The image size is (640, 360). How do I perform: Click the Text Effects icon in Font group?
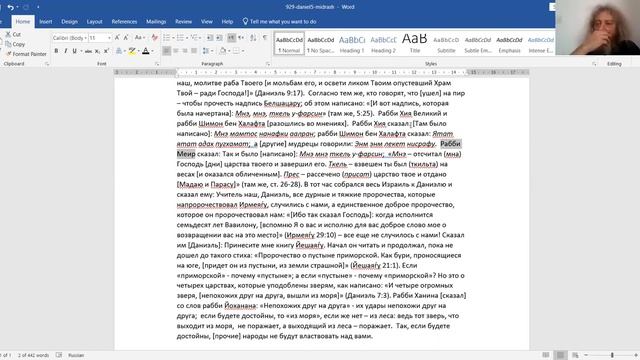pyautogui.click(x=119, y=51)
